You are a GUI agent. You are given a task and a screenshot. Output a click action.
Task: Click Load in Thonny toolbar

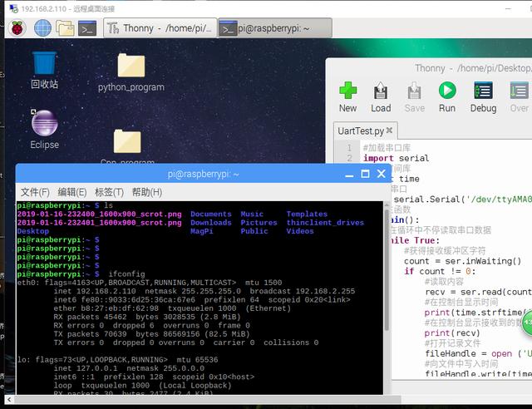381,97
